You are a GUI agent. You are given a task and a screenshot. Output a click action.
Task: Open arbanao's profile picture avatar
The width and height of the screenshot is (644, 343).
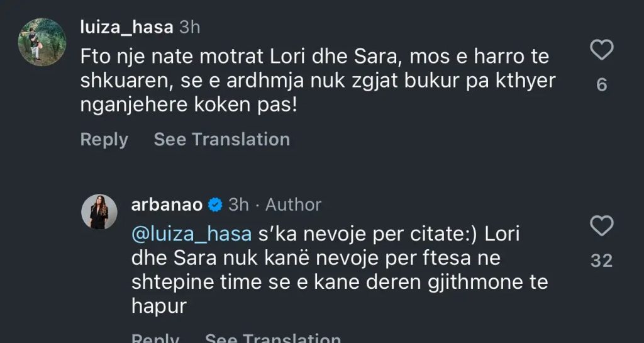pos(99,211)
